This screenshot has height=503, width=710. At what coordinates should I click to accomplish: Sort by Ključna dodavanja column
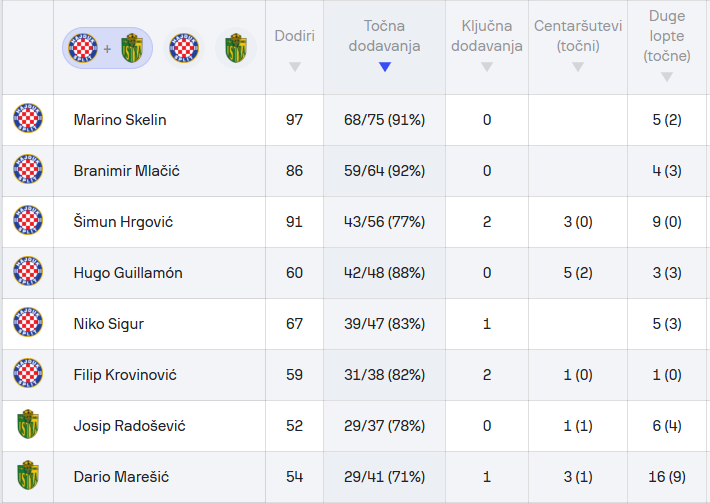(486, 48)
